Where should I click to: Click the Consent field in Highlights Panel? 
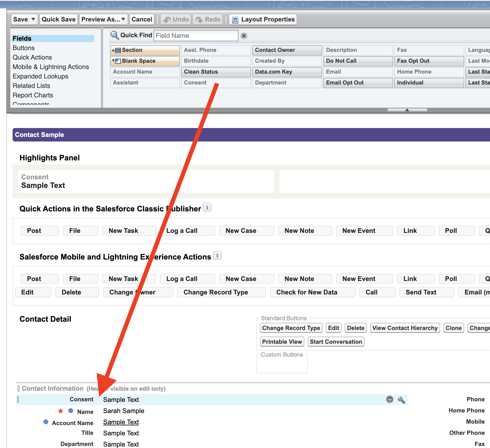146,181
